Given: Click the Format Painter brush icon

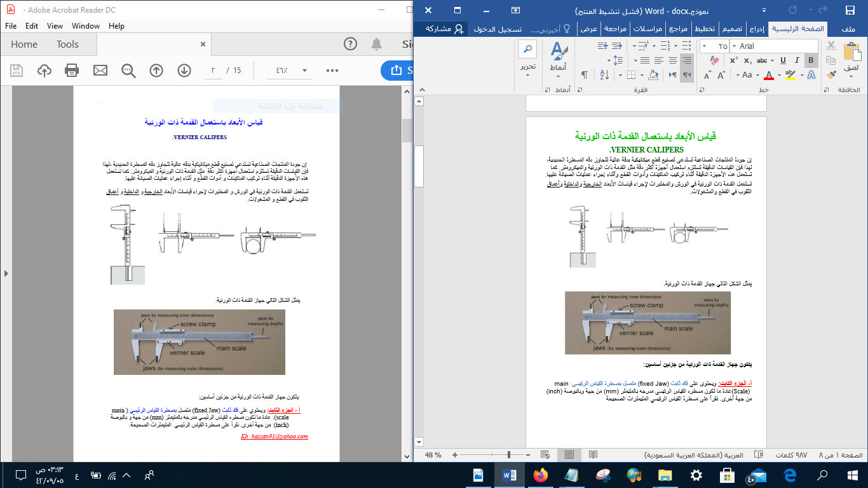Looking at the screenshot, I should tap(831, 74).
